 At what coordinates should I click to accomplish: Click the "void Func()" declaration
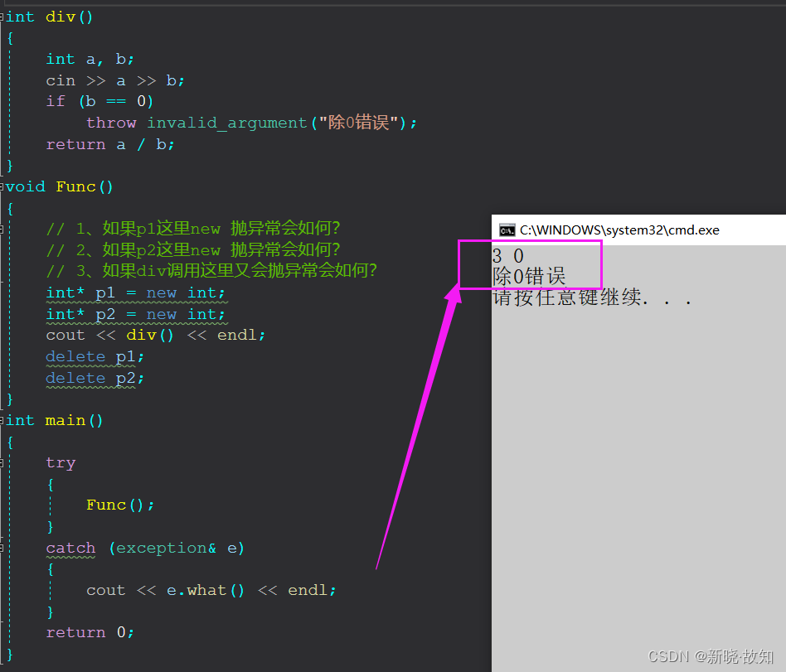pyautogui.click(x=60, y=187)
